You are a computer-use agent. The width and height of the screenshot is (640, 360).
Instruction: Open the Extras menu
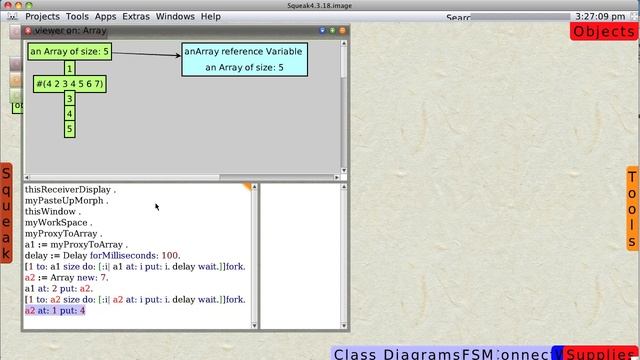coord(136,16)
